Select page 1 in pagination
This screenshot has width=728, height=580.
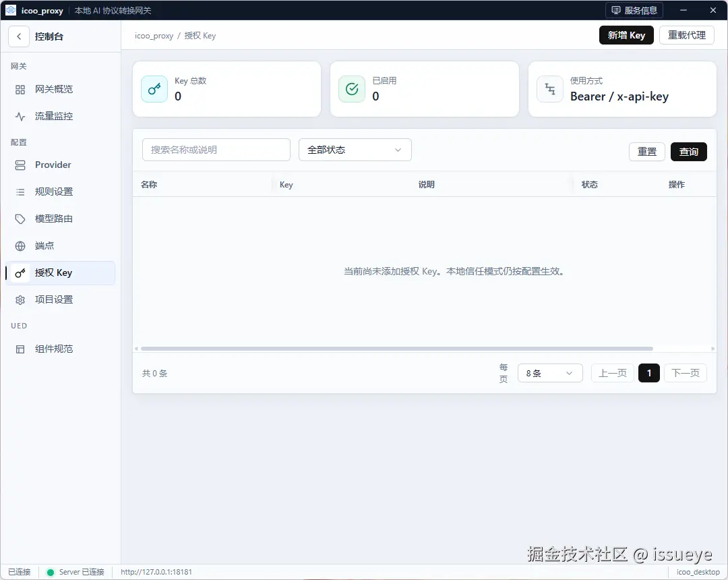tap(649, 374)
